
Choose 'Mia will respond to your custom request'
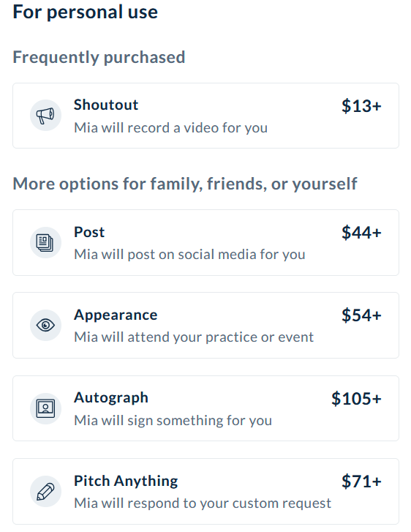[203, 503]
